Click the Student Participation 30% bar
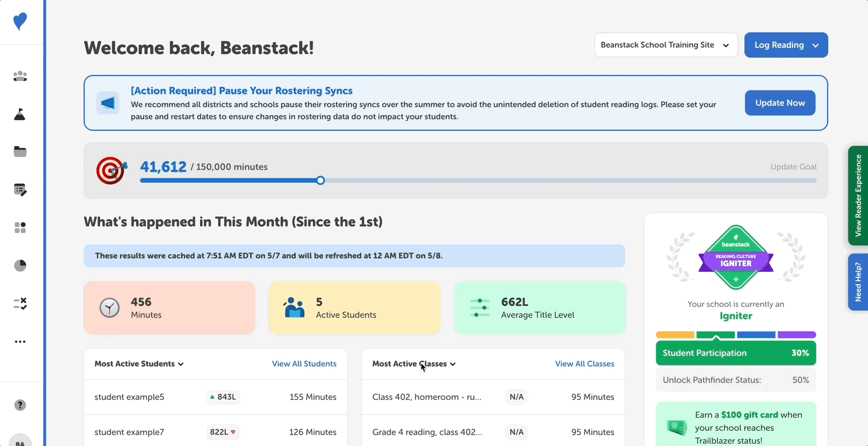Image resolution: width=868 pixels, height=446 pixels. point(736,353)
